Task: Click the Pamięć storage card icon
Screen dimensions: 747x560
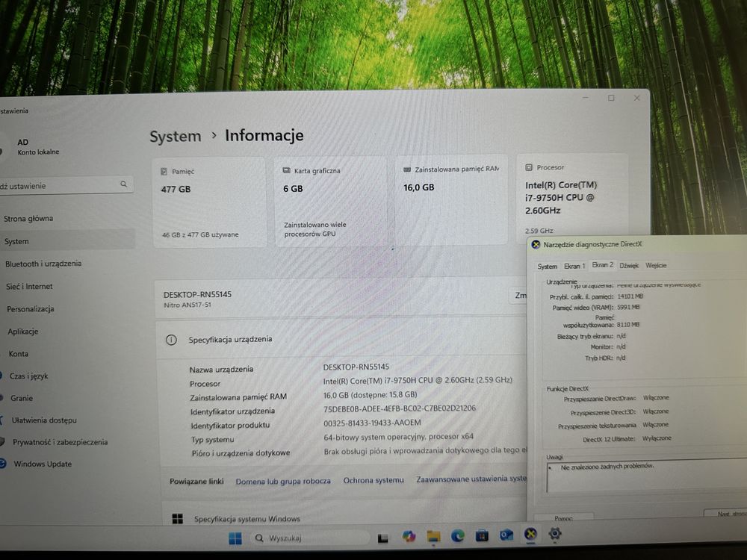Action: pos(164,172)
